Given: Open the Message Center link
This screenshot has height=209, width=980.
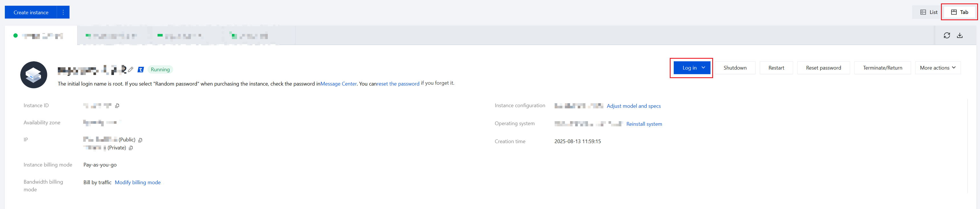Looking at the screenshot, I should click(338, 84).
